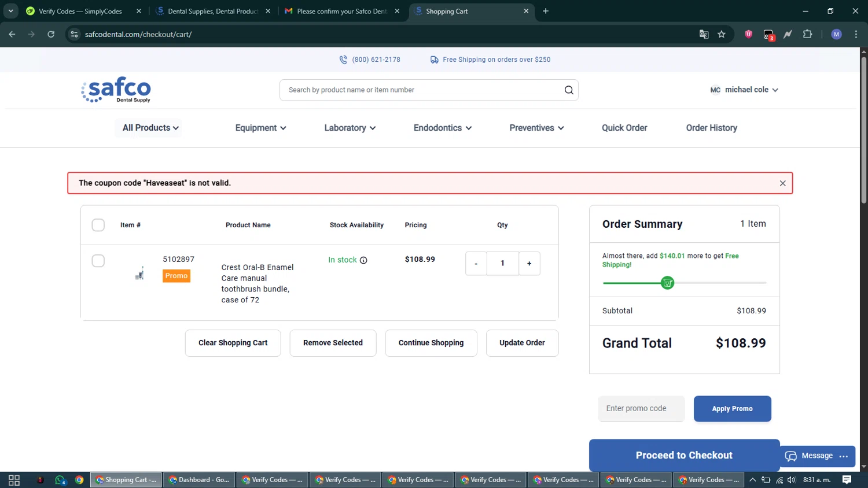Image resolution: width=868 pixels, height=488 pixels.
Task: Close the Shopping Cart tab
Action: [526, 11]
